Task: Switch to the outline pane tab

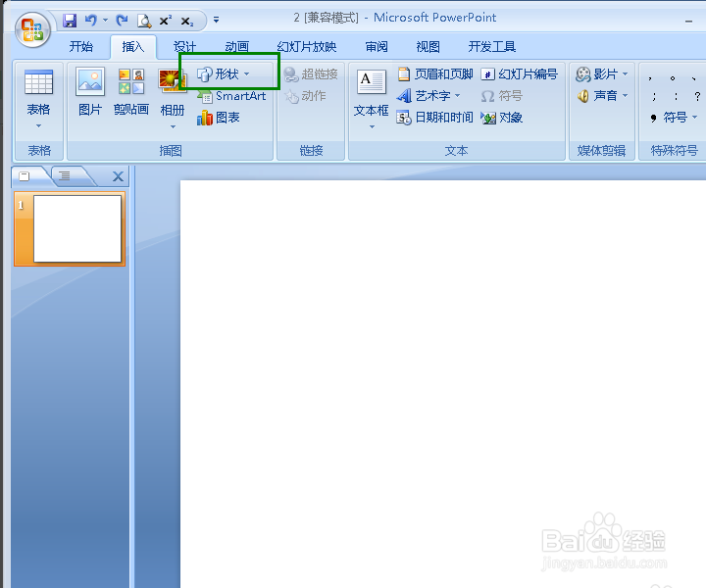Action: click(66, 175)
